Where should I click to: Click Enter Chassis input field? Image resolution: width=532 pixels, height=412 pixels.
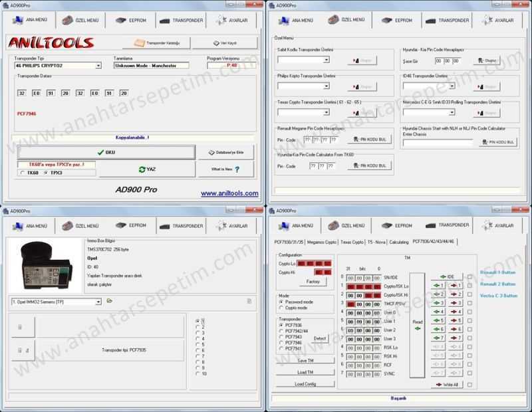[x=438, y=143]
